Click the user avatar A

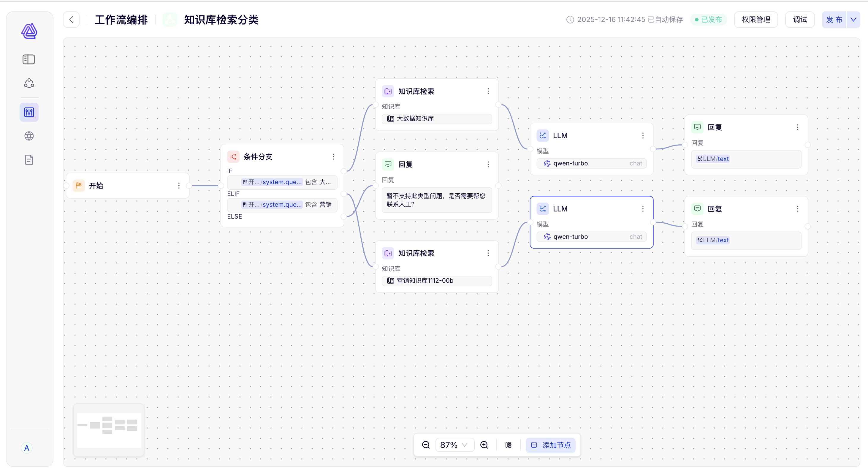(x=27, y=448)
